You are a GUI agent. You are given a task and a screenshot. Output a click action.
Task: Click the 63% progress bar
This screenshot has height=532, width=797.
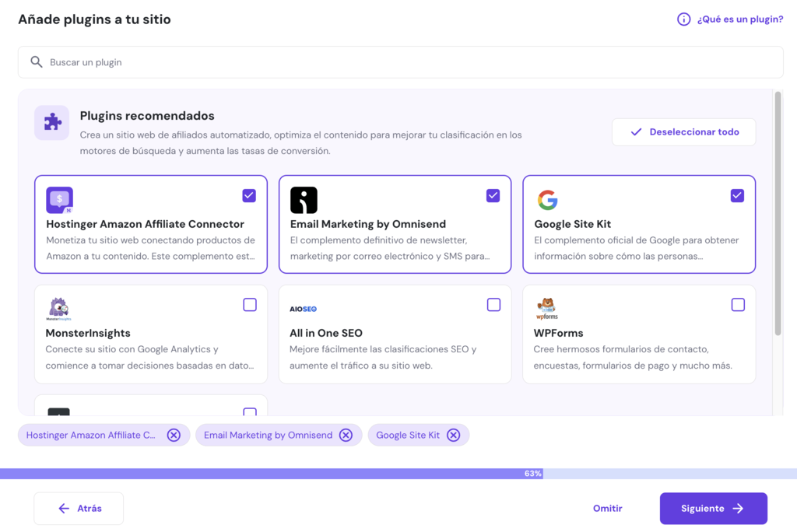(398, 474)
